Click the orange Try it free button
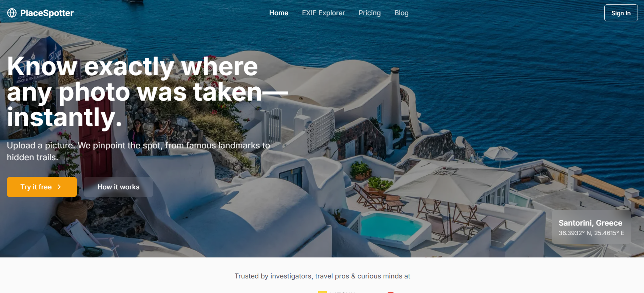644x293 pixels. [42, 187]
